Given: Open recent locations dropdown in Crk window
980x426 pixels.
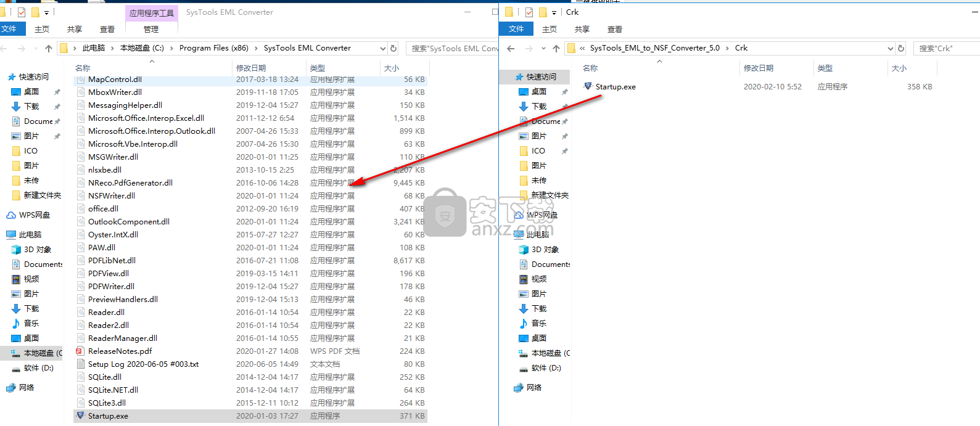Looking at the screenshot, I should pyautogui.click(x=543, y=48).
